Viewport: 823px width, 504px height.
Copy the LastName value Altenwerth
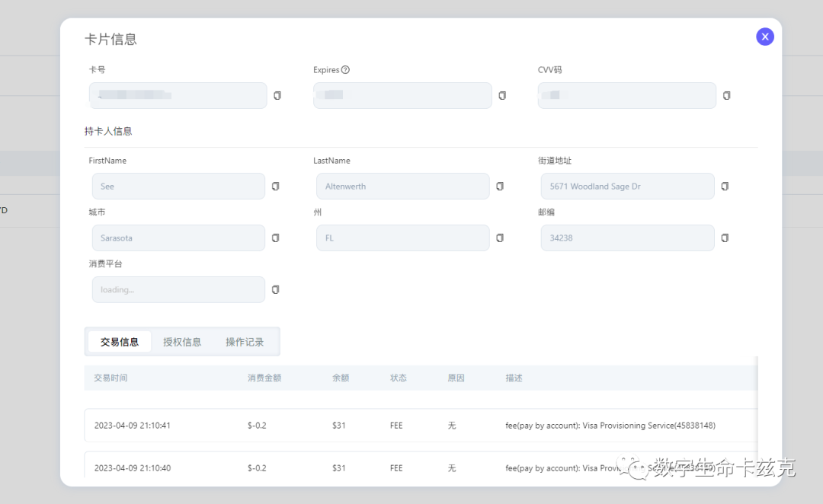click(500, 187)
